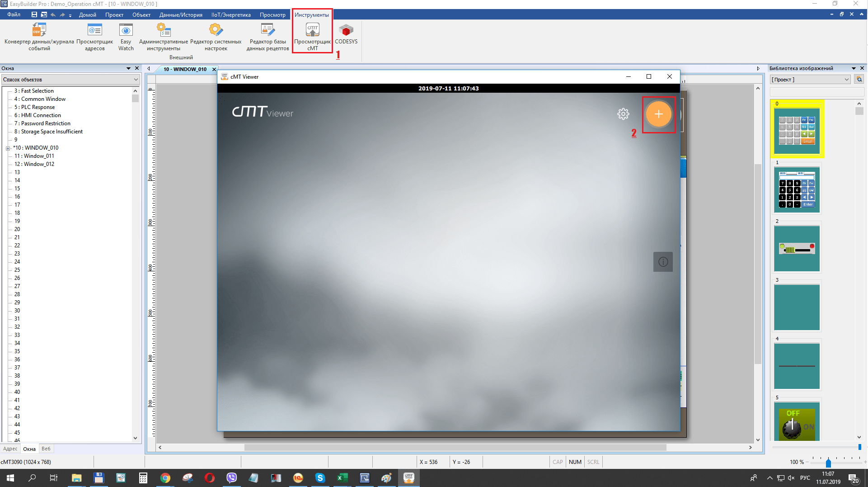868x487 pixels.
Task: Click the orange plus add-device button
Action: (x=658, y=114)
